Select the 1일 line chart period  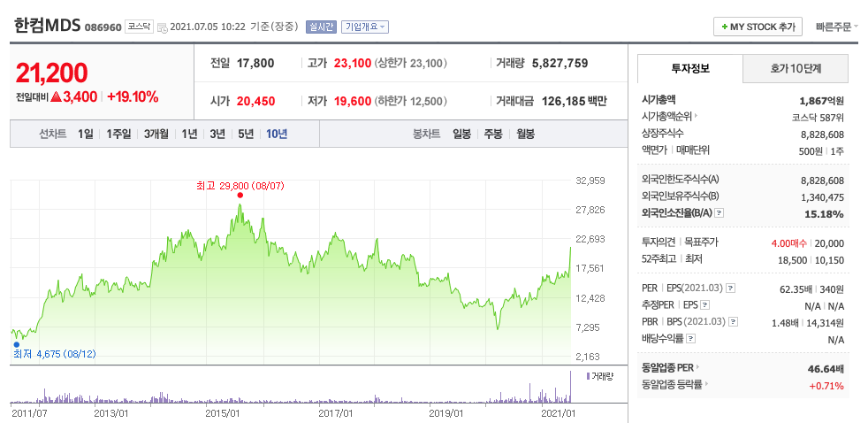point(85,134)
